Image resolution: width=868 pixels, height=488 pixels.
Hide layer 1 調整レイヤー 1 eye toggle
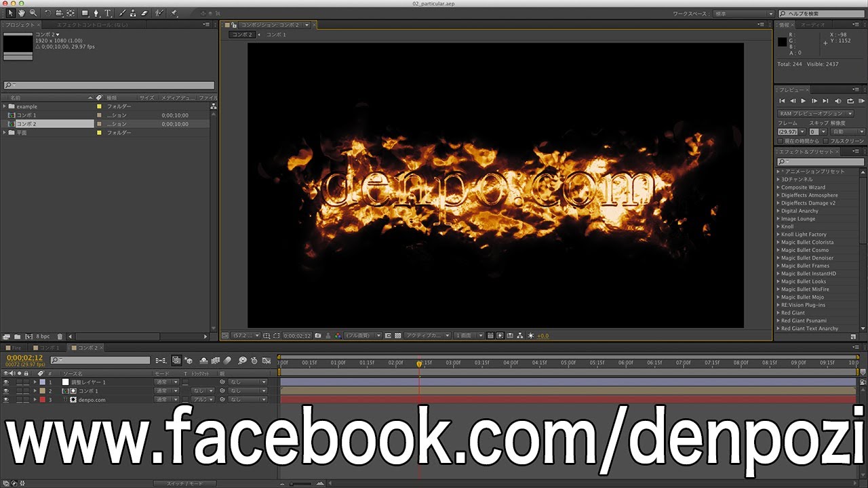(x=6, y=382)
